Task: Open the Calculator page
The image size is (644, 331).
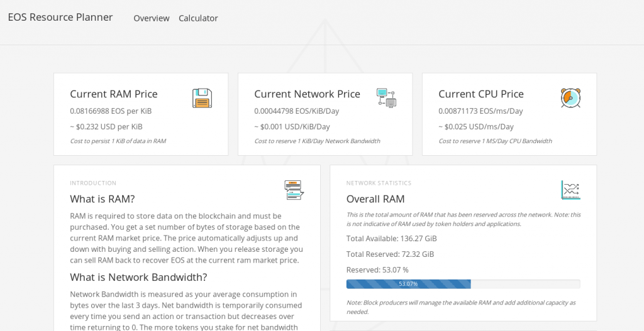Action: 198,18
